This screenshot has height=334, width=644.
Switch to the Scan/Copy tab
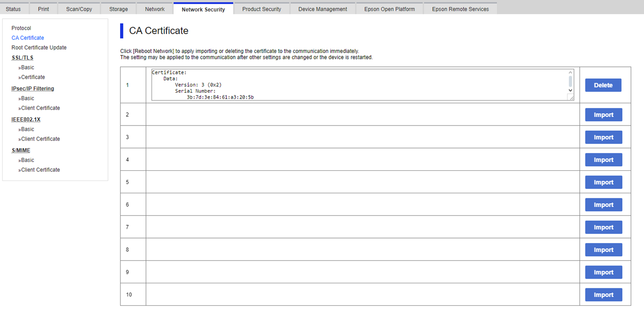point(79,9)
